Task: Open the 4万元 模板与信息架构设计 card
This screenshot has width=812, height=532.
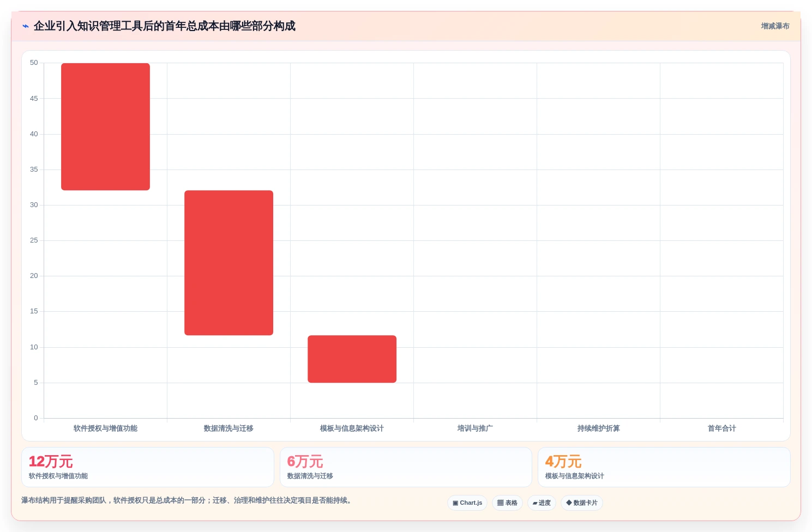Action: tap(664, 467)
